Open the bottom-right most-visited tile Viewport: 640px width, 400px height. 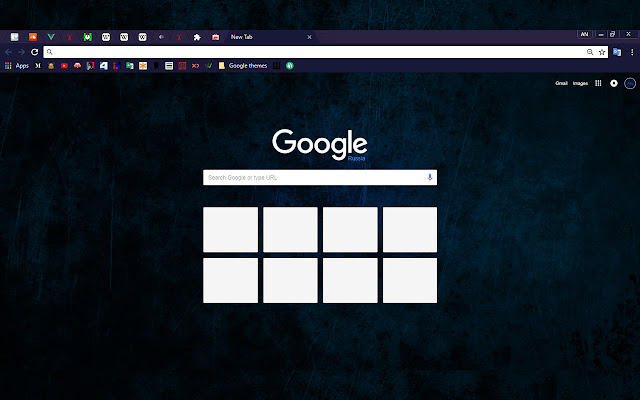[x=410, y=280]
